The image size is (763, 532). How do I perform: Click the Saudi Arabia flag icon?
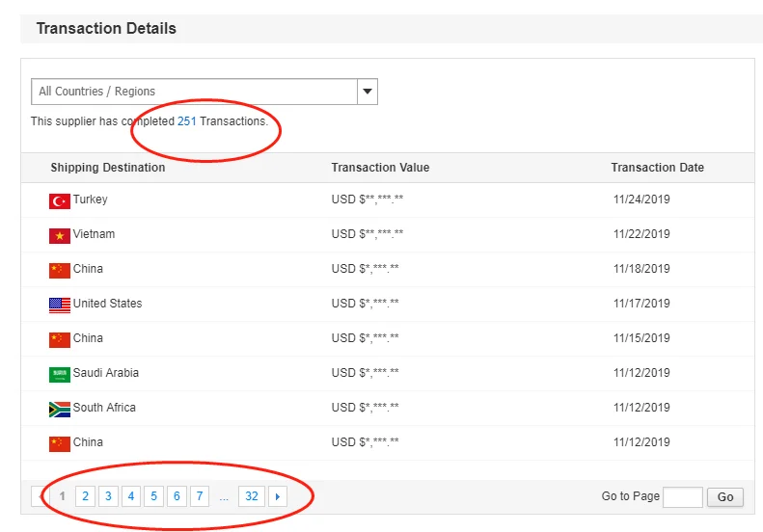click(x=60, y=375)
